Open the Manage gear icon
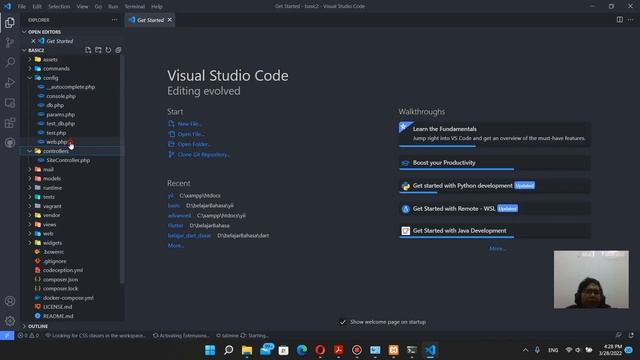 [x=10, y=321]
